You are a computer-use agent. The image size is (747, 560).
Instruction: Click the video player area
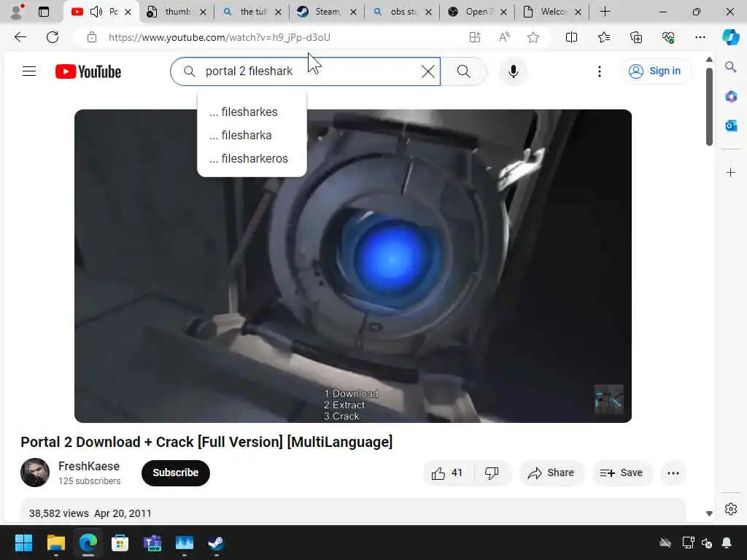(353, 265)
